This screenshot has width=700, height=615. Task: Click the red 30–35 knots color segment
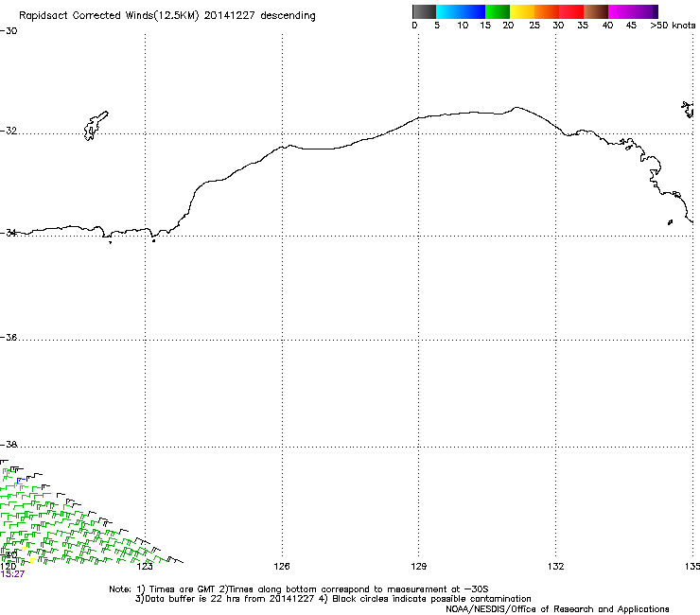[x=571, y=11]
